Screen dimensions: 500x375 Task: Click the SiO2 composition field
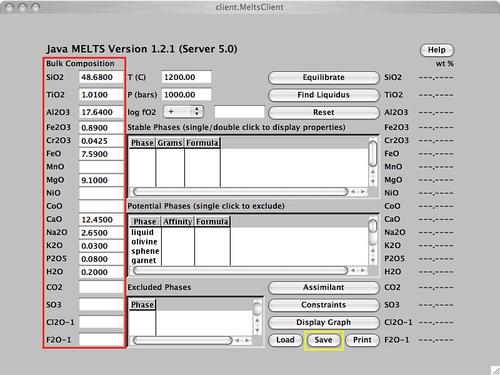pos(101,77)
